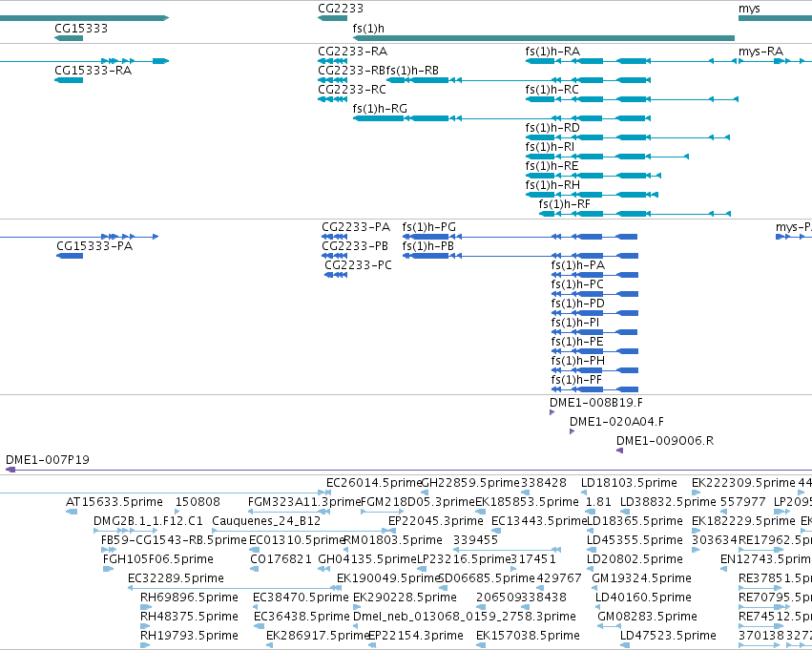Select EN12743.5prime label
This screenshot has width=812, height=650.
(766, 559)
